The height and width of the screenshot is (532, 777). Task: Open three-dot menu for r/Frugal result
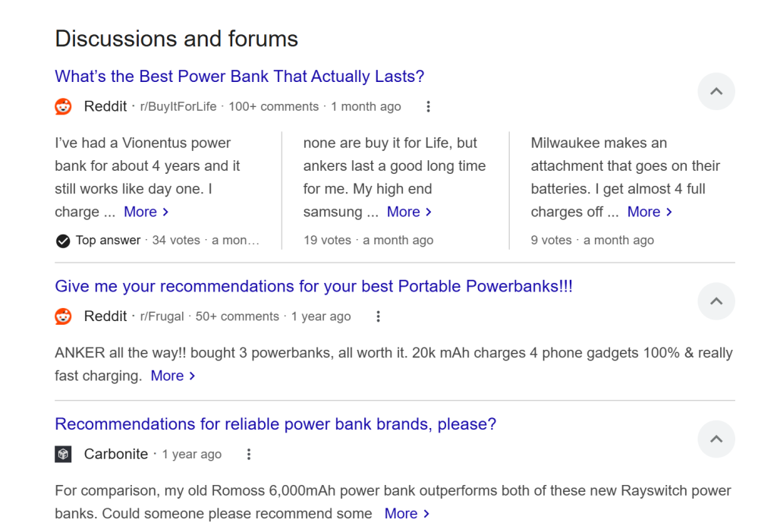378,316
